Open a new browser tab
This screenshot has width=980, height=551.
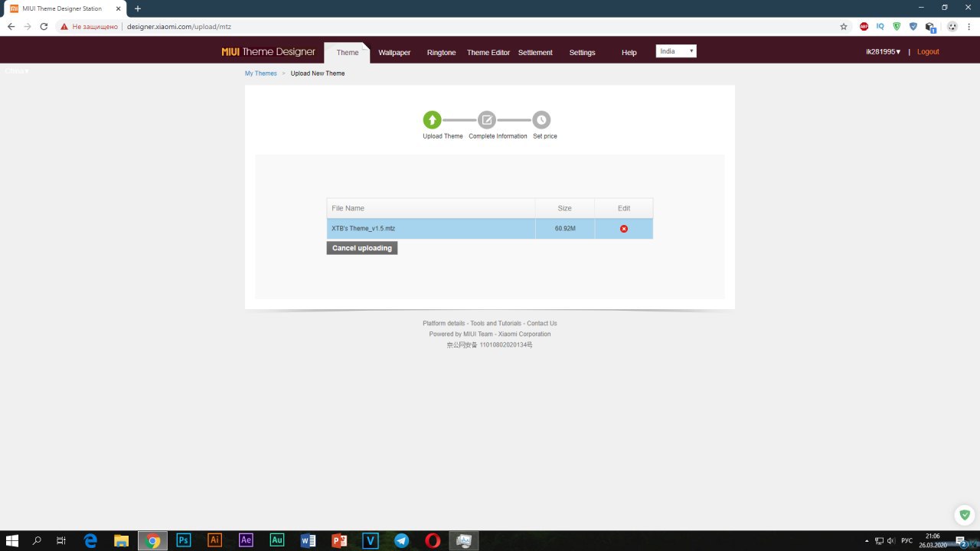click(x=138, y=8)
